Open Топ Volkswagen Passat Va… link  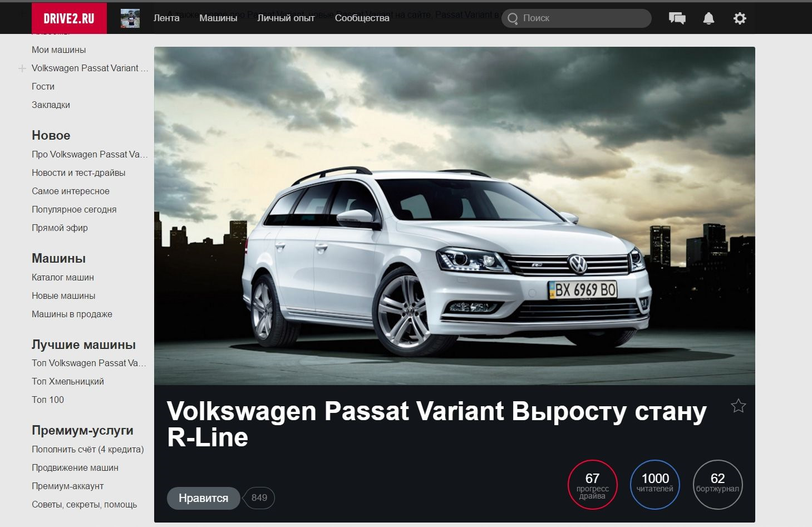tap(89, 363)
